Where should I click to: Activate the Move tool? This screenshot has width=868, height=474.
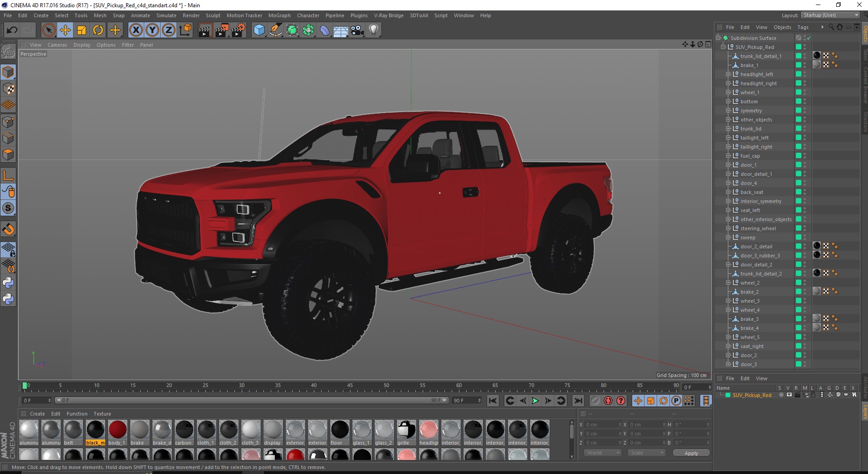(x=65, y=30)
